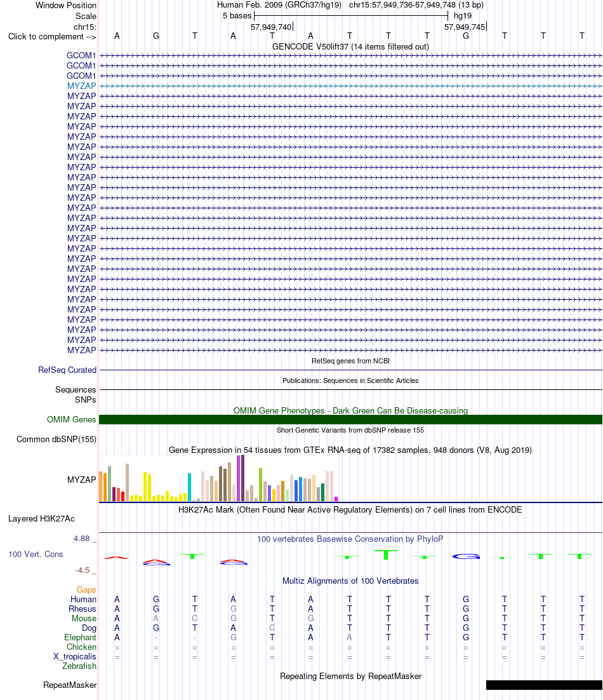
Task: Click 'Multiz Alignments of 100 Vertebrates' title
Action: 350,581
